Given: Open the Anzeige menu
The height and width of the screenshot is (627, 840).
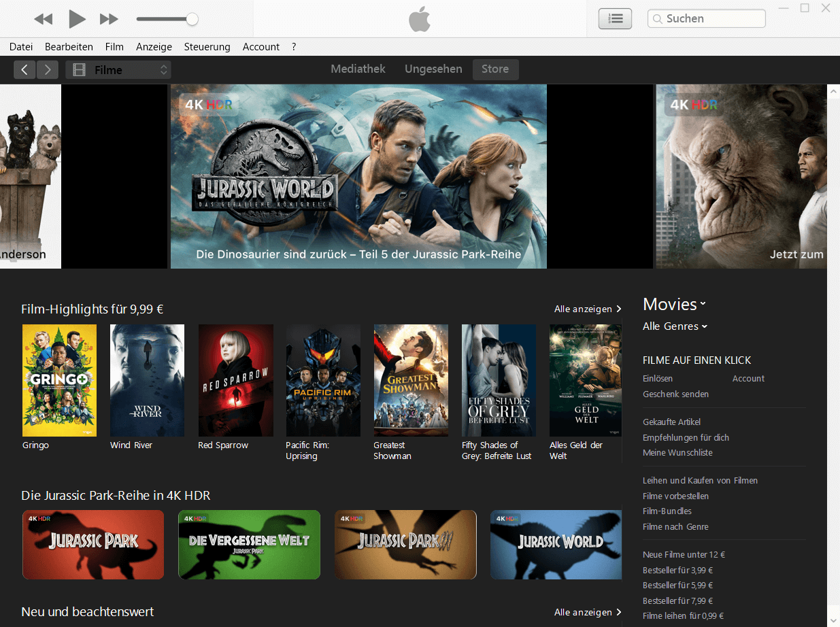Looking at the screenshot, I should pyautogui.click(x=154, y=47).
